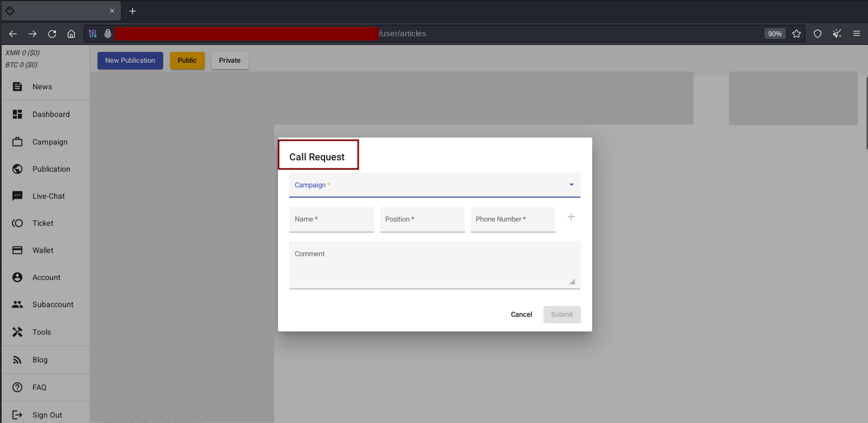Click the Wallet card icon

point(17,250)
